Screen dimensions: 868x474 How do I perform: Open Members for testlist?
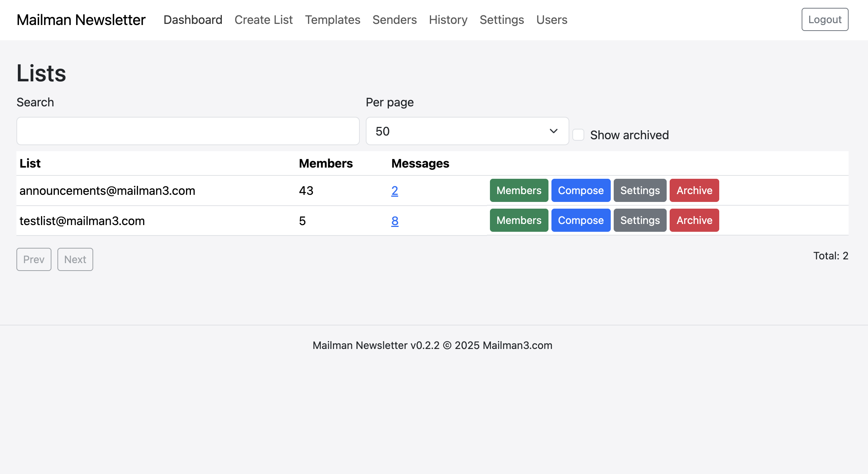(519, 220)
